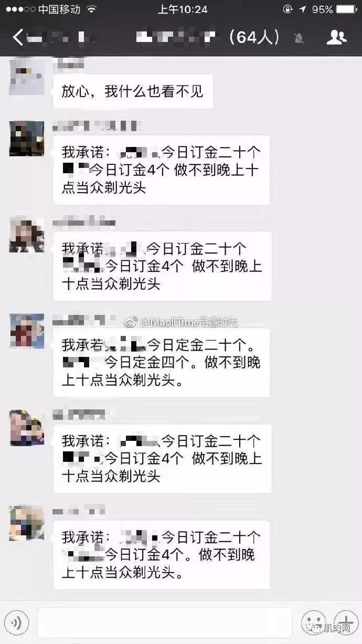Select the 我承若 今日定金二十个 message bubble
The height and width of the screenshot is (644, 362).
(162, 363)
